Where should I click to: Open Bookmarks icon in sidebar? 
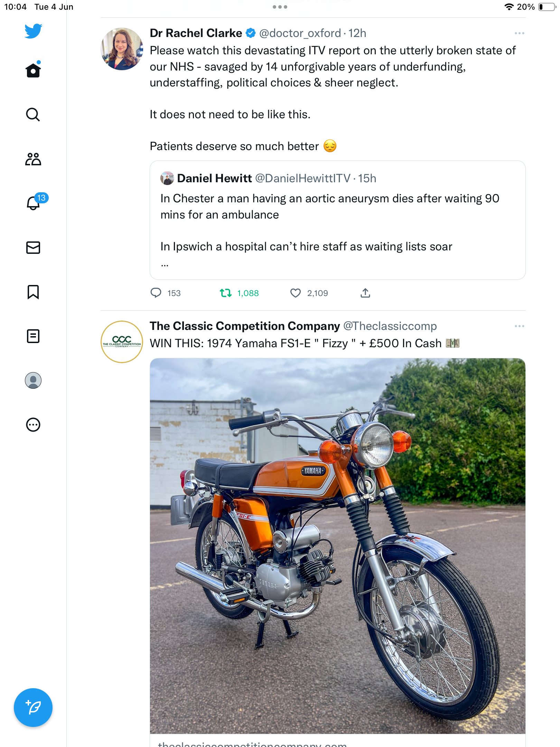pos(33,292)
